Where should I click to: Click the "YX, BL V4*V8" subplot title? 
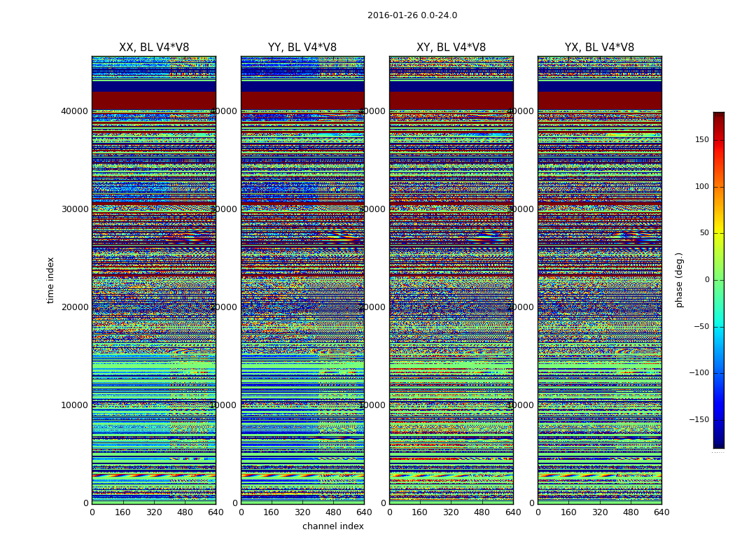coord(599,48)
